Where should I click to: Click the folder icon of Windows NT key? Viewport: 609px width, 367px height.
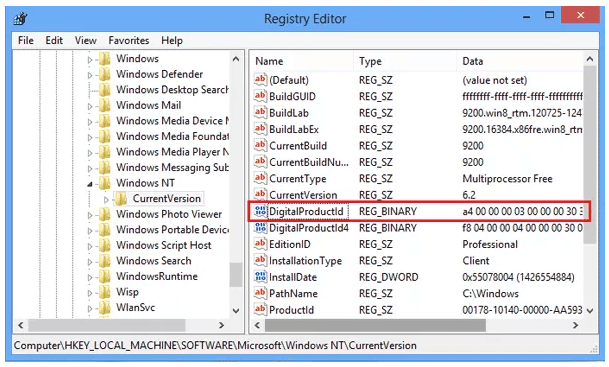[x=104, y=183]
